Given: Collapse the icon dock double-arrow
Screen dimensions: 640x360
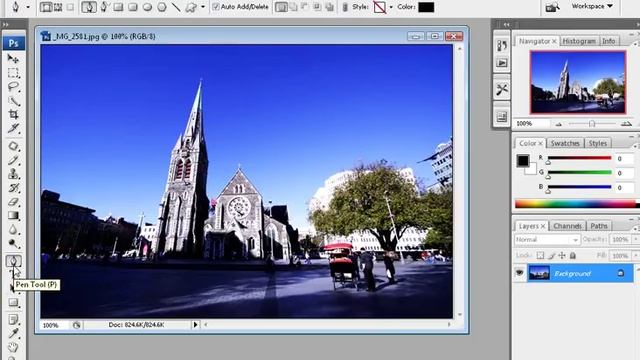Looking at the screenshot, I should (x=507, y=24).
